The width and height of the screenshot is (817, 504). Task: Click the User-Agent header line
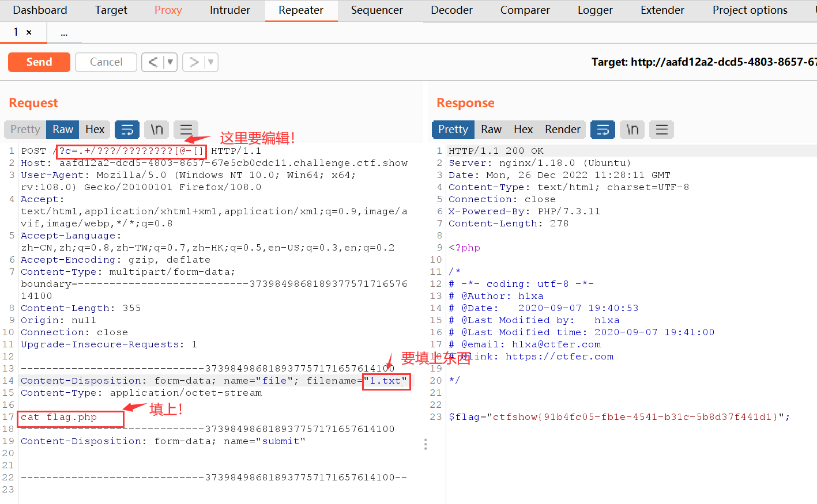[x=189, y=181]
